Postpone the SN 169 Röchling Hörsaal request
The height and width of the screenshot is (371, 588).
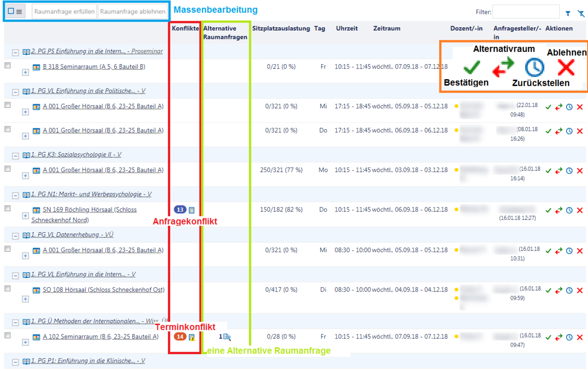[569, 210]
